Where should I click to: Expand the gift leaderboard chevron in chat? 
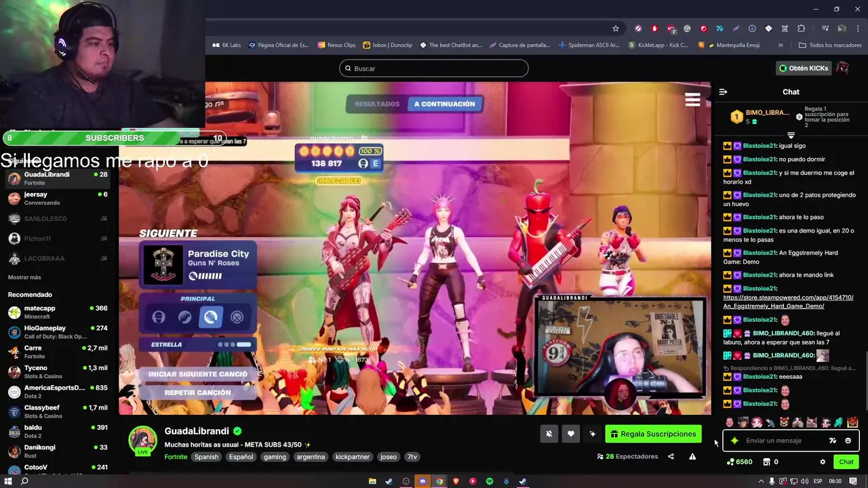[x=791, y=135]
